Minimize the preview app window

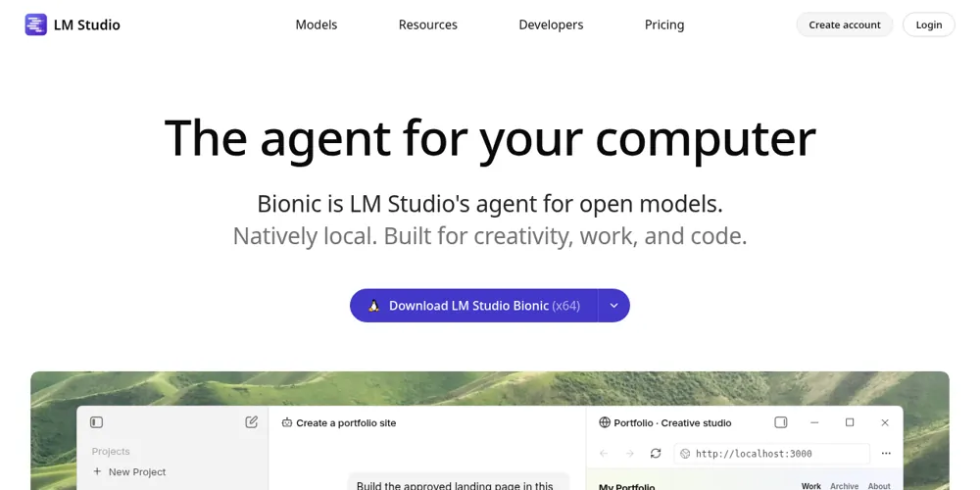[x=814, y=422]
